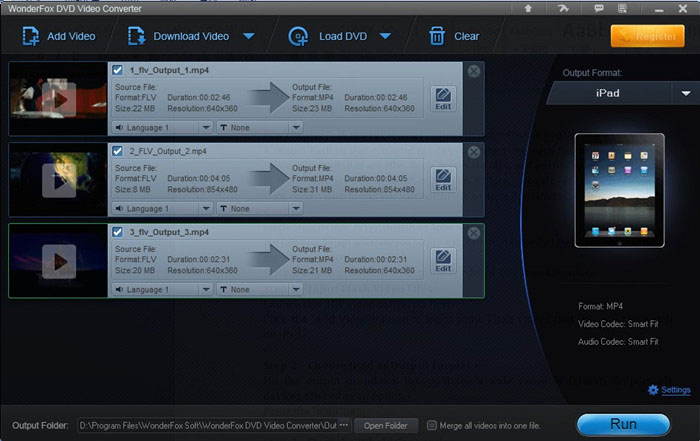Click the Load DVD label
The width and height of the screenshot is (700, 441).
click(x=343, y=36)
